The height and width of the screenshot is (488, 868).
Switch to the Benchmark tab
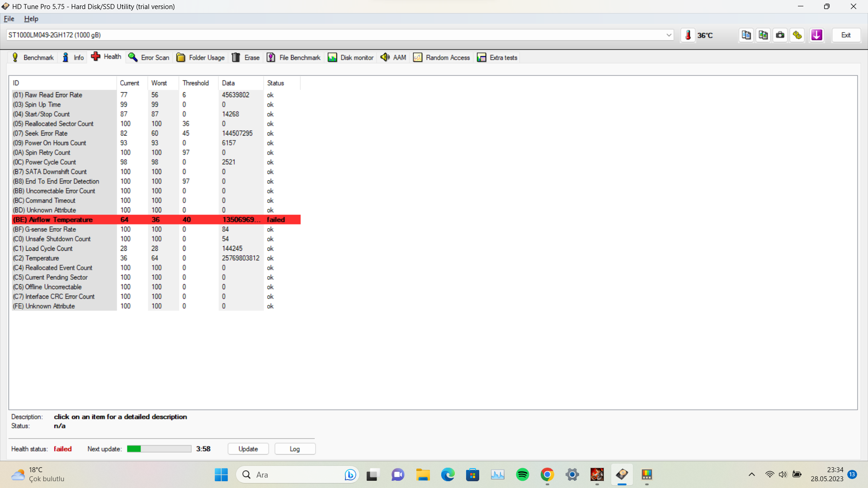tap(33, 57)
